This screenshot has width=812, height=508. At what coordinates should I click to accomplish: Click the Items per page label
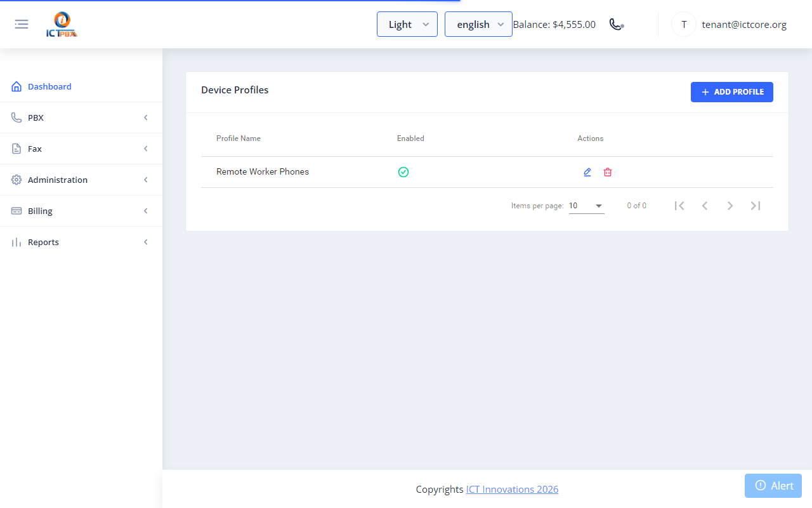point(537,206)
